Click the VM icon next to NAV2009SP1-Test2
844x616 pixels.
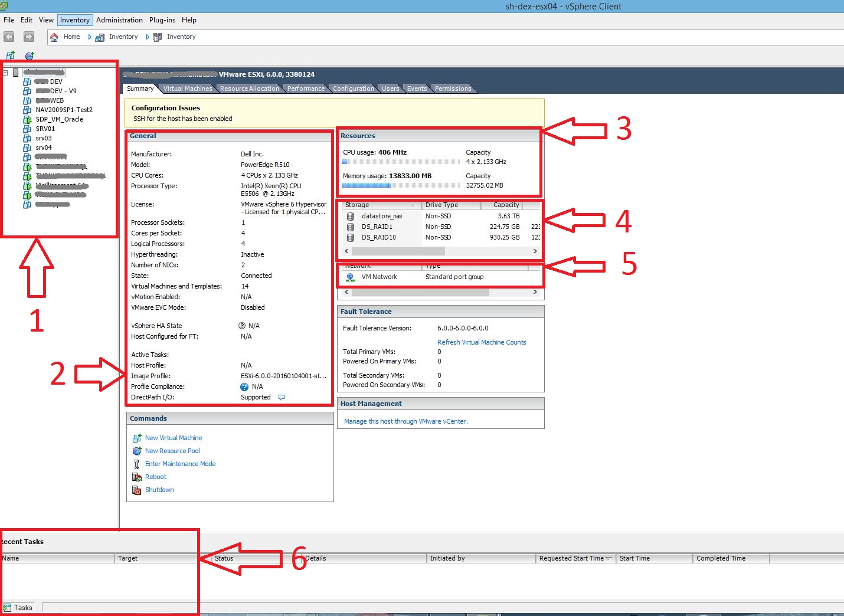coord(27,110)
